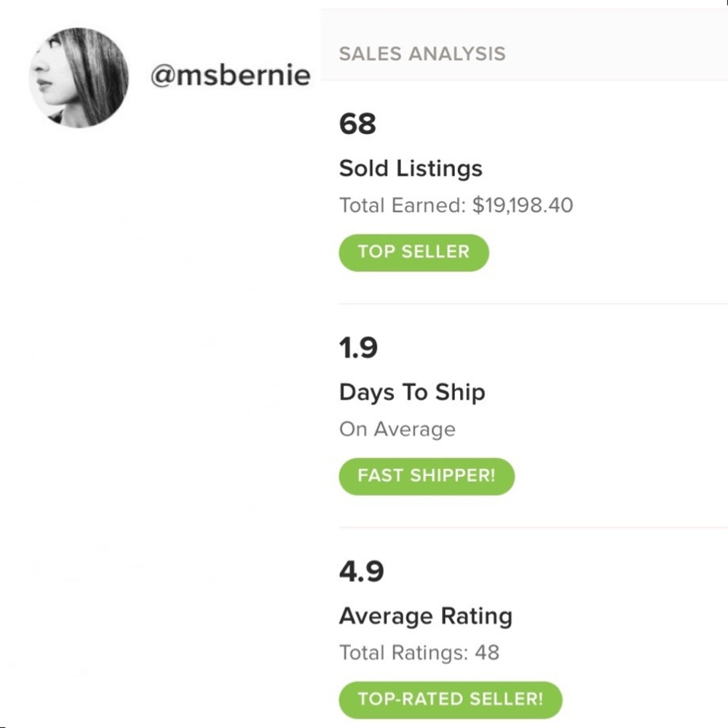The image size is (728, 728).
Task: Select the 1.9 days statistic
Action: click(358, 348)
